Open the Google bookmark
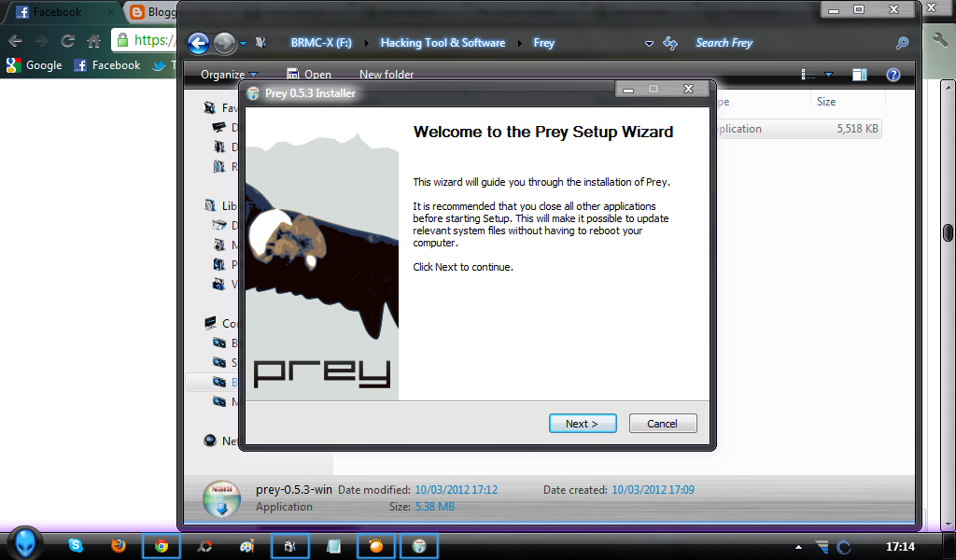 (x=35, y=65)
